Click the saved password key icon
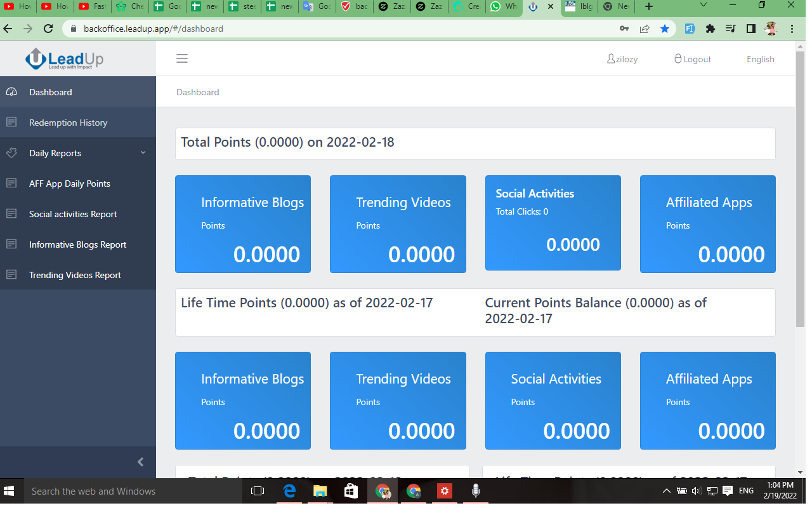This screenshot has height=508, width=812. tap(624, 29)
